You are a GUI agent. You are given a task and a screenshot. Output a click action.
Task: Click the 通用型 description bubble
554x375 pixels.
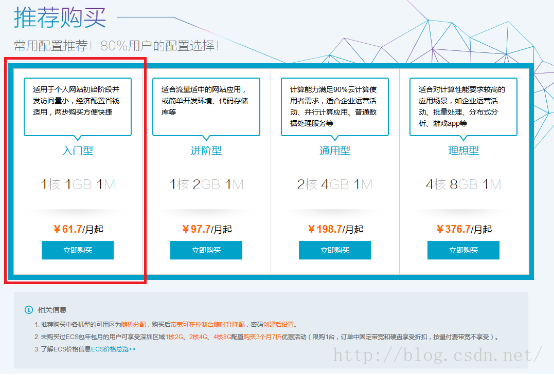335,107
